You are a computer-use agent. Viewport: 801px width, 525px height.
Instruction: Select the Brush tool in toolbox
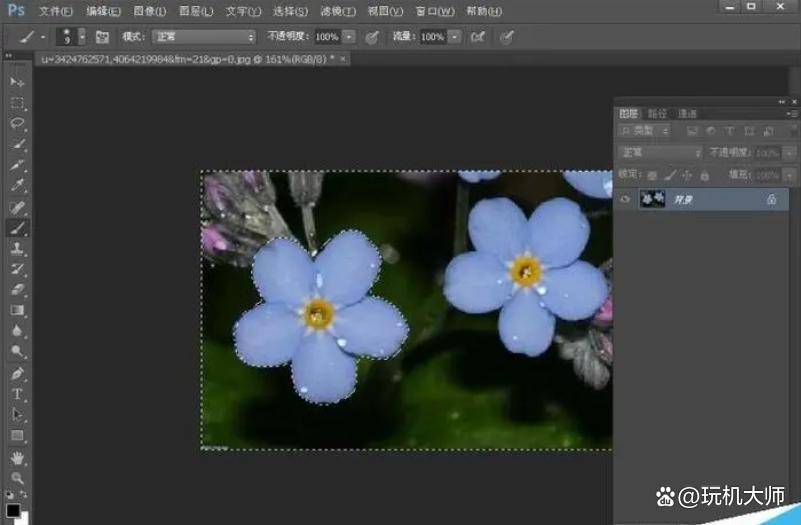(17, 228)
